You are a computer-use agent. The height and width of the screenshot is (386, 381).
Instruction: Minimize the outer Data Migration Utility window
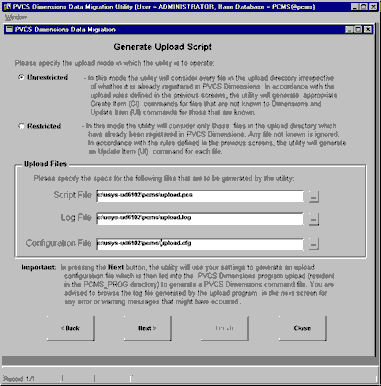(x=355, y=6)
